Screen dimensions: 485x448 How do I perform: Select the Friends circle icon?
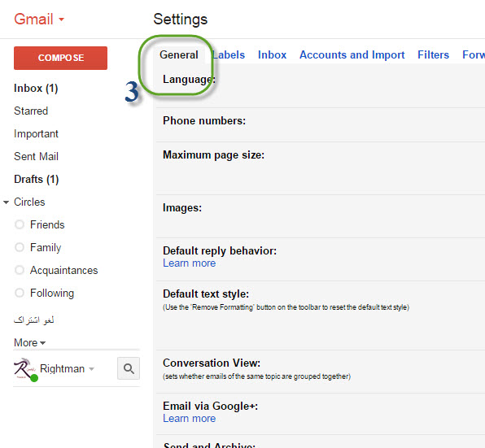(20, 224)
